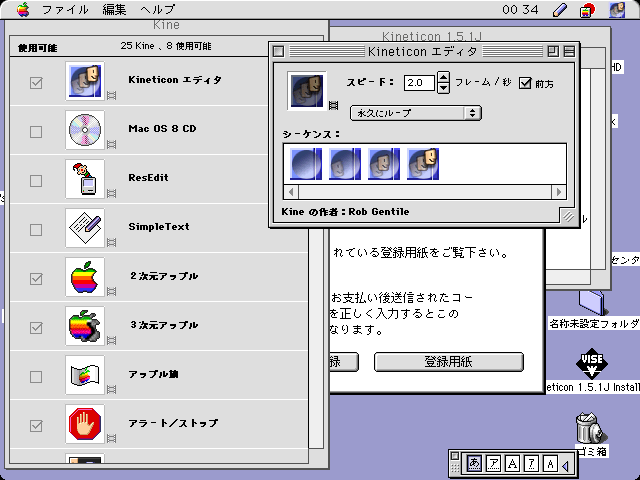
Task: Select the first sequence frame with empty circle
Action: [x=306, y=164]
